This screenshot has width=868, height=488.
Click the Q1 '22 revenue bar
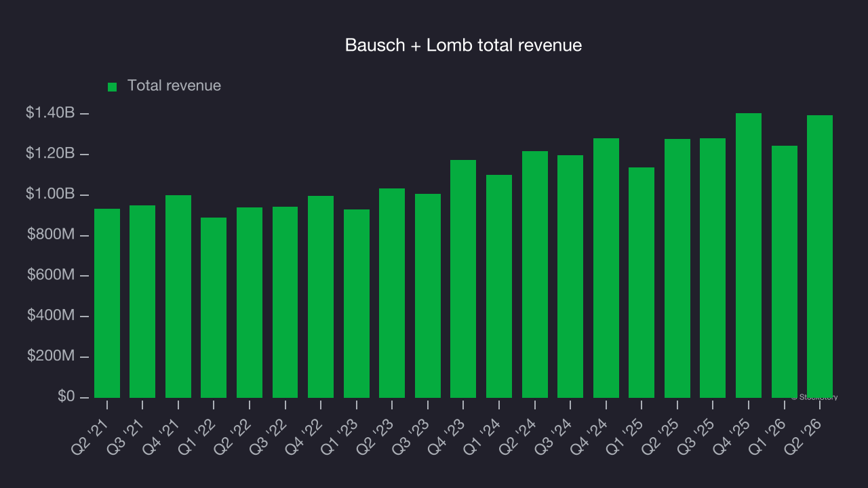pos(214,308)
